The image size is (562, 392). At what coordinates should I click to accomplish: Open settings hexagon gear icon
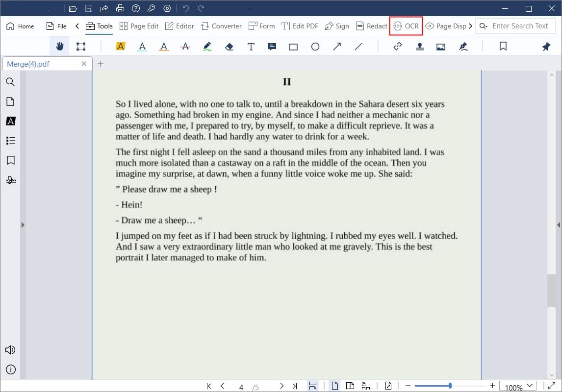[x=167, y=9]
